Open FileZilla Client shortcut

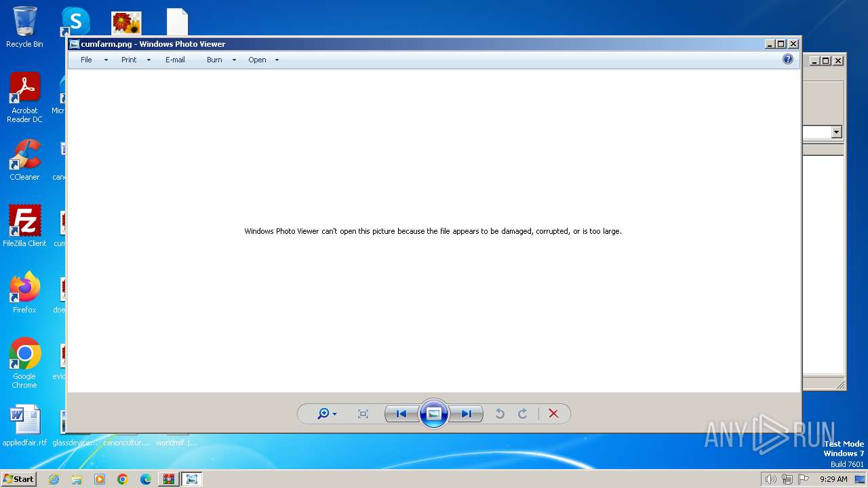[x=24, y=226]
